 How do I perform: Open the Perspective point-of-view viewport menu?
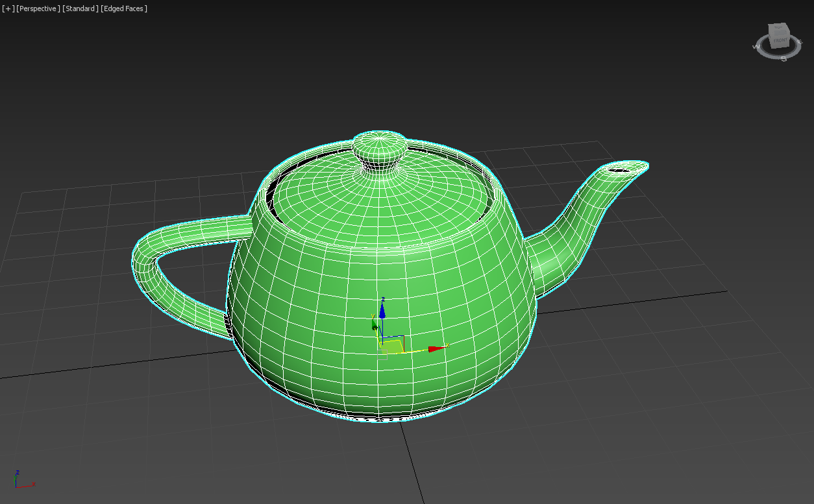click(38, 8)
